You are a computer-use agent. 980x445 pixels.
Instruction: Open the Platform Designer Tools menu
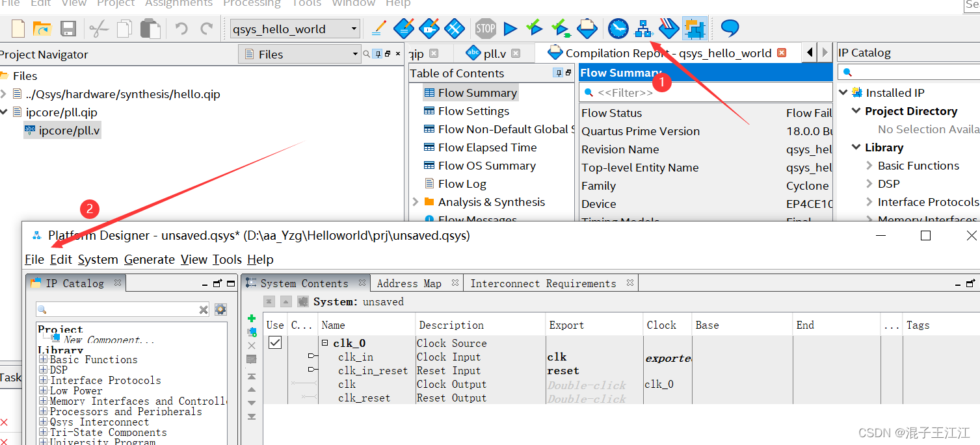[227, 259]
